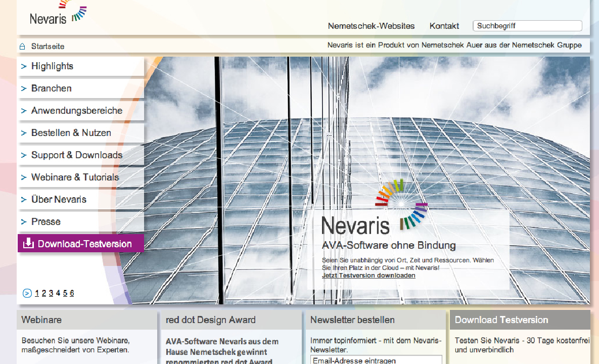599x364 pixels.
Task: Go to Nemetschek-Websites link
Action: click(371, 26)
